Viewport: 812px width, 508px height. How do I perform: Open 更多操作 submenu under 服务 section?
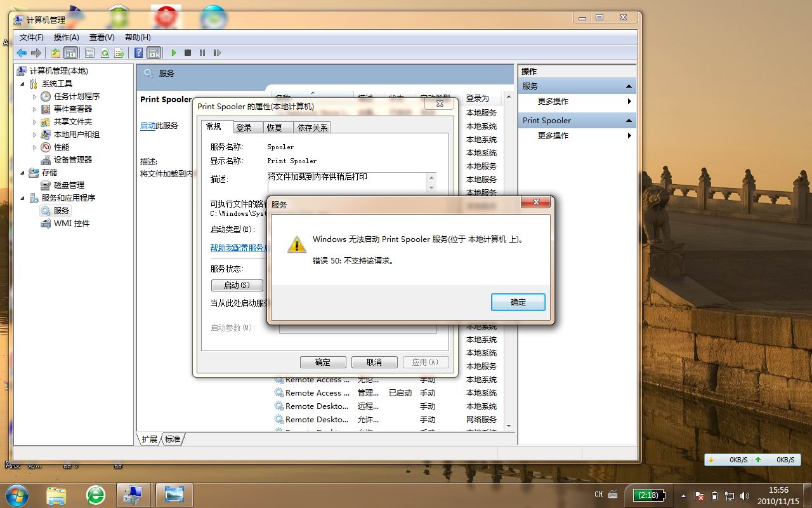pos(577,102)
